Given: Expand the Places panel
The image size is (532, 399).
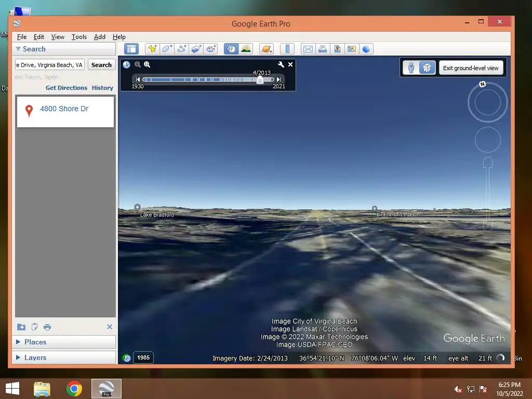Looking at the screenshot, I should [18, 342].
